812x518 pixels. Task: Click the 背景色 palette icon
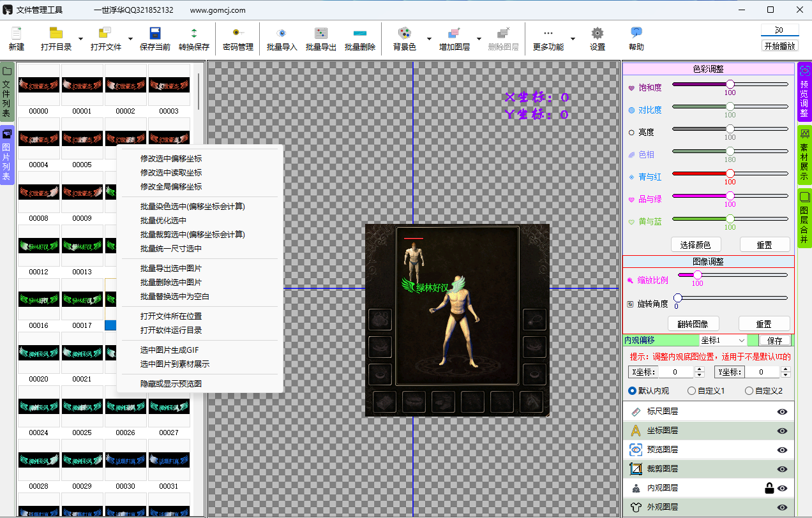(405, 33)
